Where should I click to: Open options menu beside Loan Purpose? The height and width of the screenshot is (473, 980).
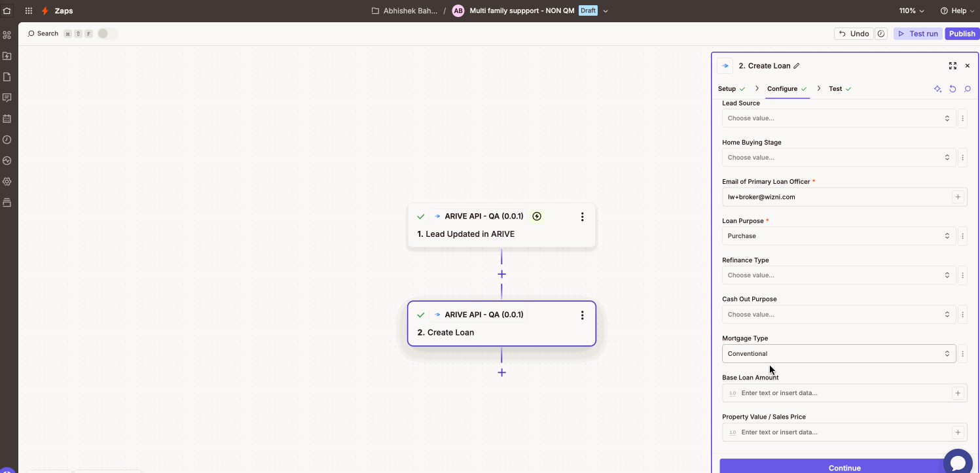tap(962, 236)
